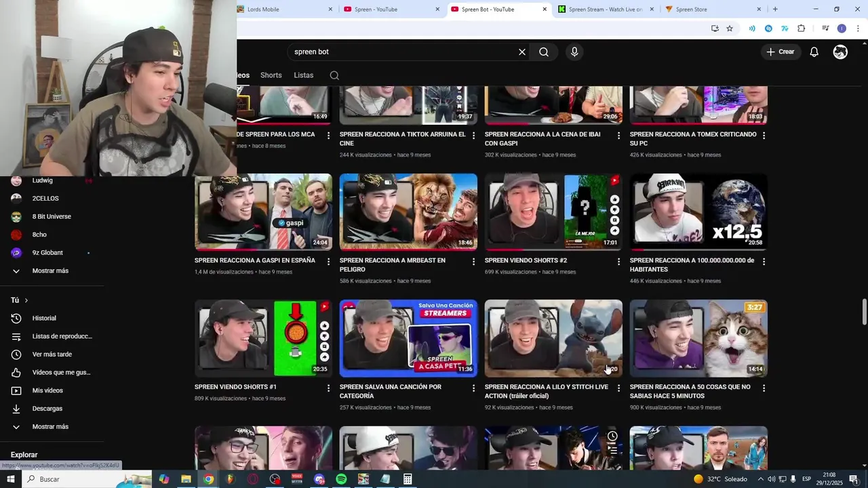Viewport: 868px width, 488px height.
Task: Open options for 50 COSAS QUE NO SABIAS video
Action: coord(764,388)
